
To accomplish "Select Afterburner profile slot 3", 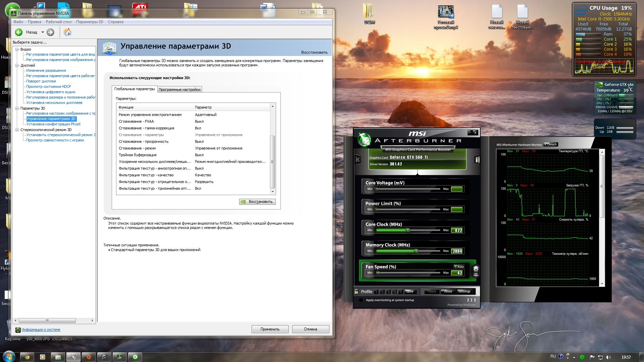I will coord(388,292).
